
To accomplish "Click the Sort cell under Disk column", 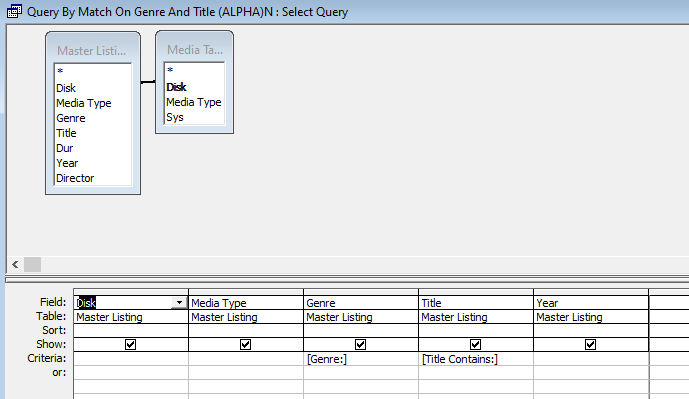I will (131, 330).
